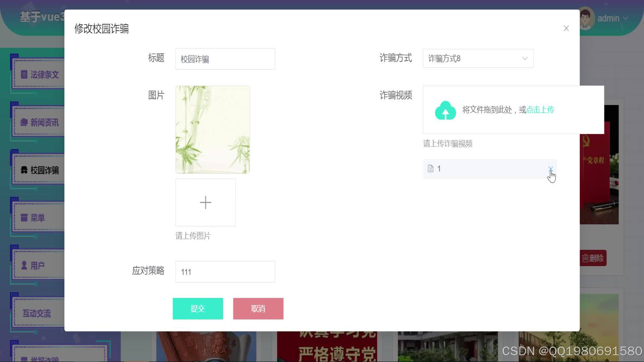This screenshot has height=362, width=644.
Task: Click the upload cloud icon in 诈骗视频 area
Action: [x=445, y=110]
